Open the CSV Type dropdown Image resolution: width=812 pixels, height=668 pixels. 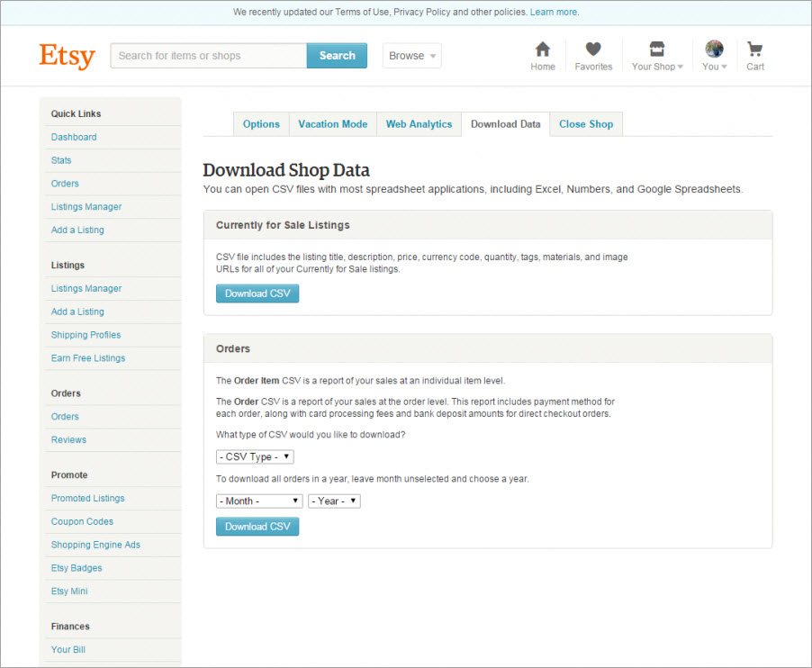click(255, 456)
